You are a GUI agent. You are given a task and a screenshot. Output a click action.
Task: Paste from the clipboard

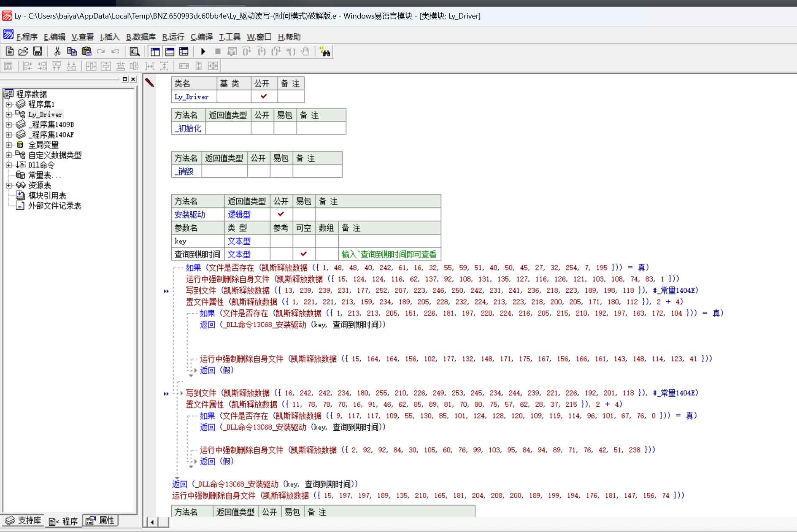tap(86, 51)
